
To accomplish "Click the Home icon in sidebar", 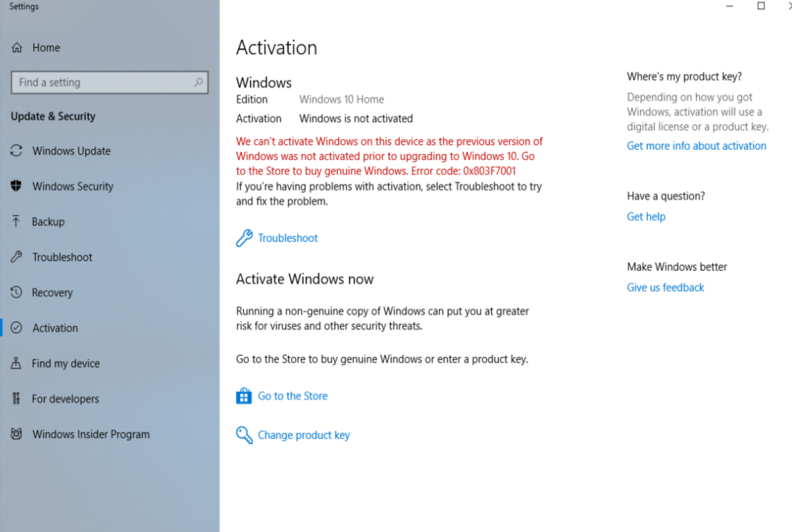I will 17,48.
